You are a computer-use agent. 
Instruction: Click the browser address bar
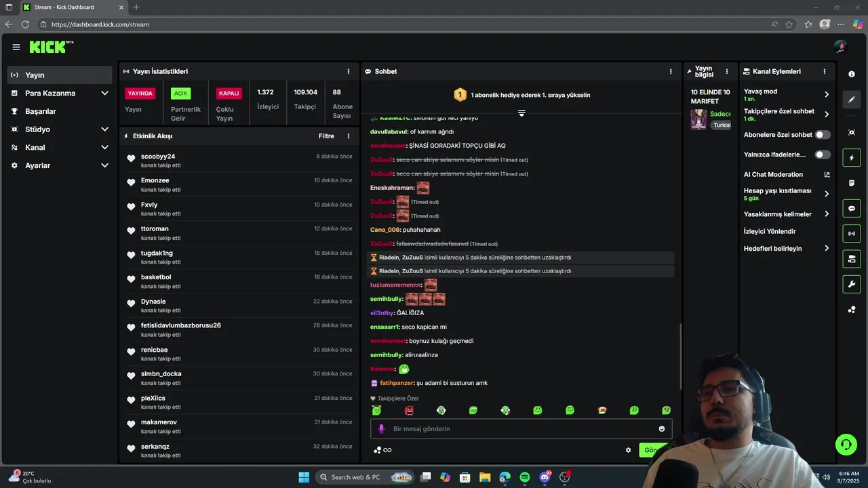point(407,24)
